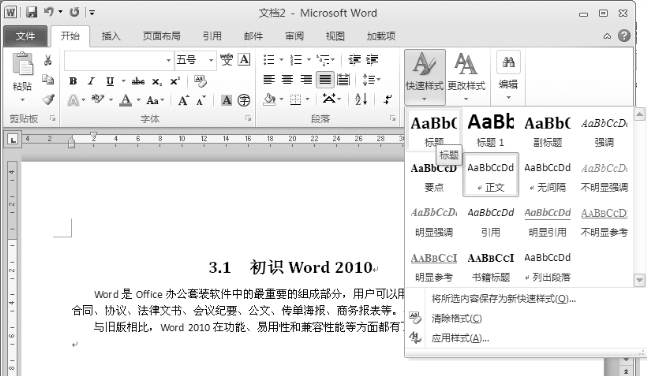
Task: Open the 快速样式 gallery button
Action: pos(425,77)
